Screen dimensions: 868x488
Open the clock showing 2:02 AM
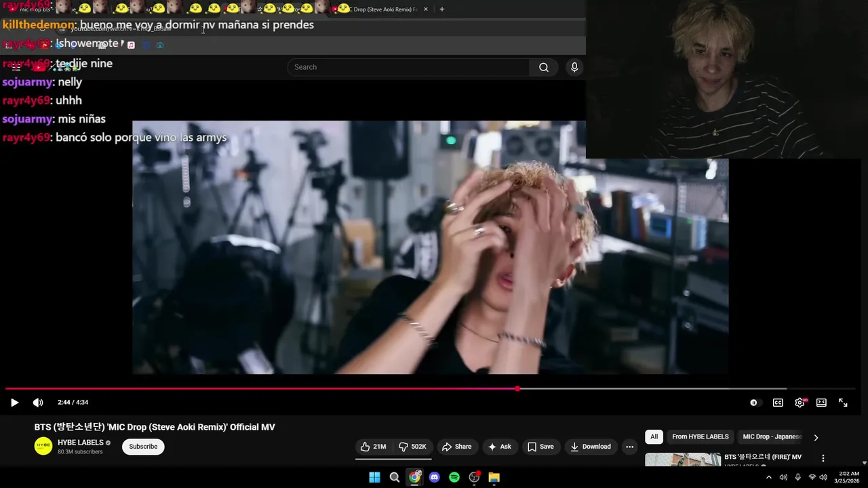[x=848, y=477]
